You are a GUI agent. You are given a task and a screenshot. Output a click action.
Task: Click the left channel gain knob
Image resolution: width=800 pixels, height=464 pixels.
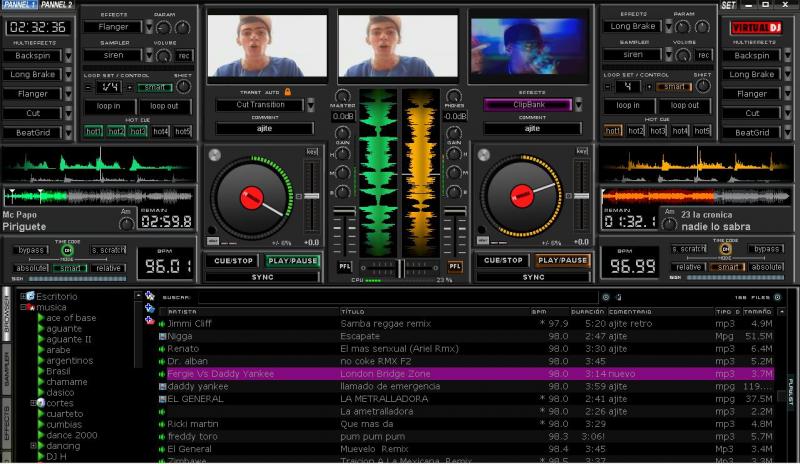click(342, 135)
